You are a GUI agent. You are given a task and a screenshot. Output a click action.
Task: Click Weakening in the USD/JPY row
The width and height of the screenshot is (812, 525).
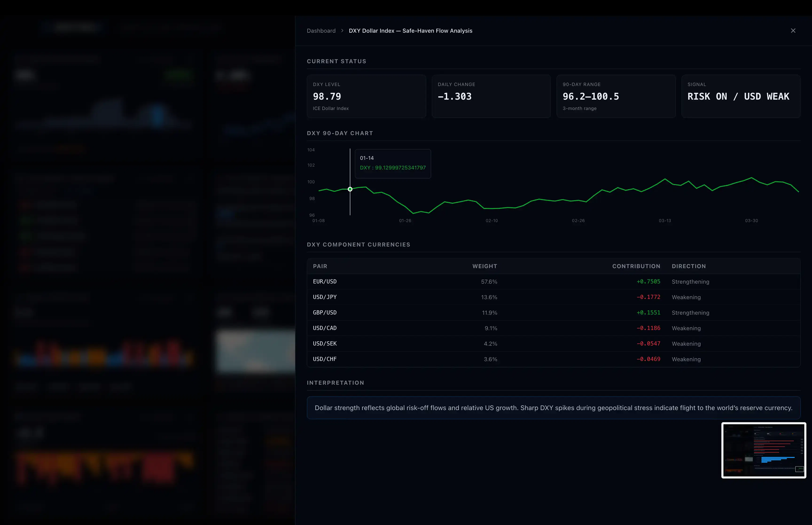coord(686,297)
